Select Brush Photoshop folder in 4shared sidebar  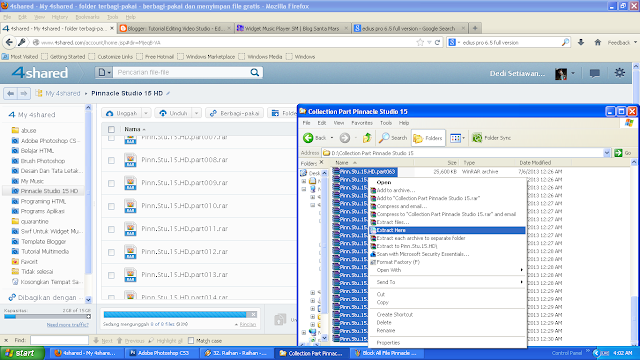tap(42, 161)
